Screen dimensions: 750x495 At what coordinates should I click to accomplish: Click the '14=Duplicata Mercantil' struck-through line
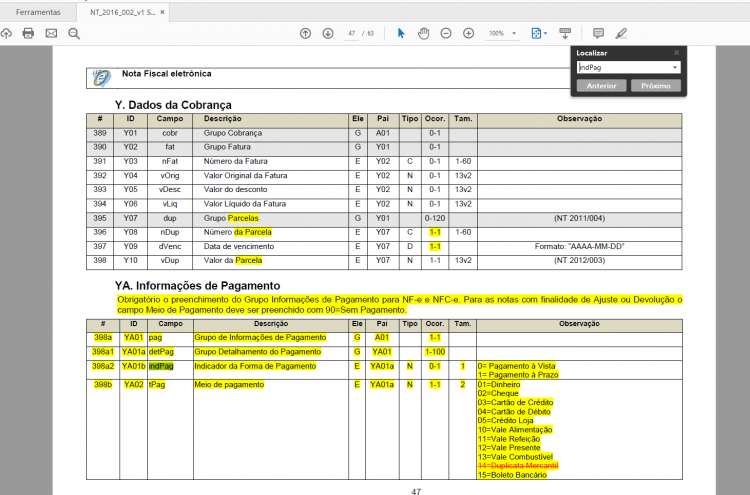[x=518, y=466]
